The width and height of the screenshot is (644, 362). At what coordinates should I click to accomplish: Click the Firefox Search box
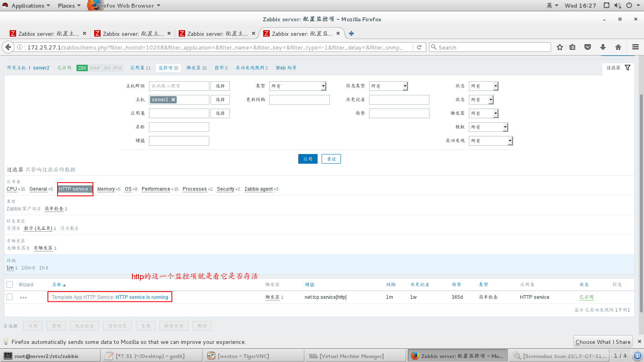(490, 47)
